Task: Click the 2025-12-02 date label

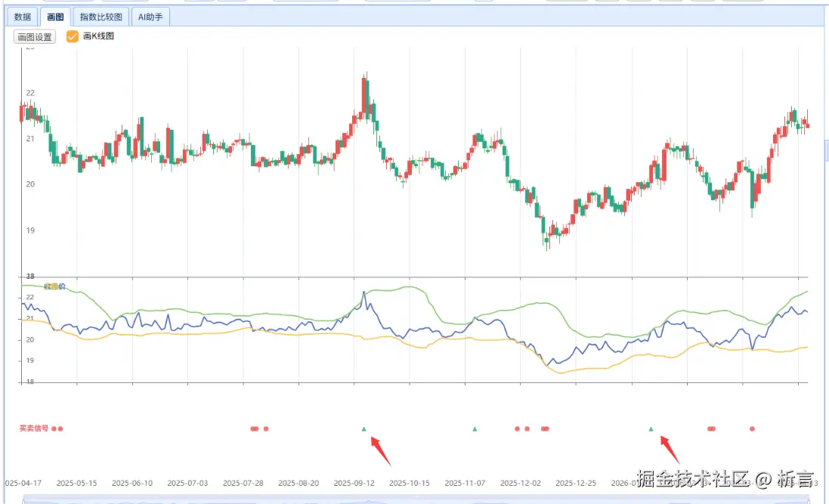Action: 520,483
